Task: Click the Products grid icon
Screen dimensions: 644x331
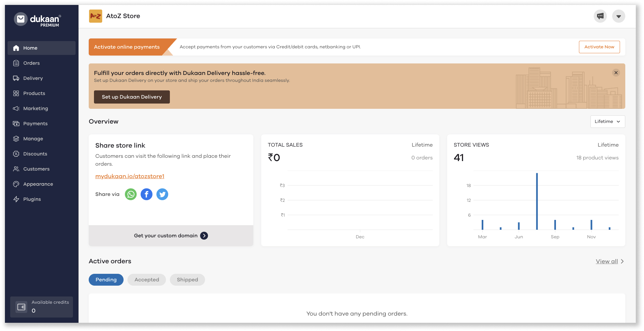Action: pos(16,93)
